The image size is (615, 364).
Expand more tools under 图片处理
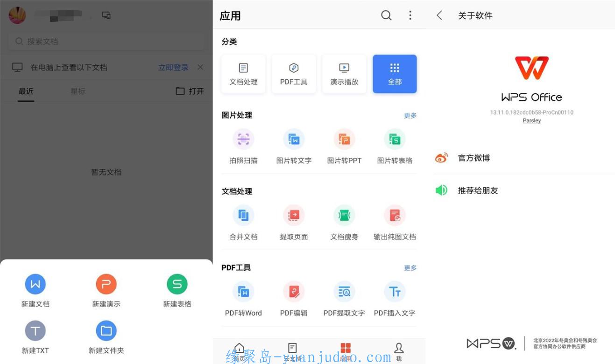410,116
